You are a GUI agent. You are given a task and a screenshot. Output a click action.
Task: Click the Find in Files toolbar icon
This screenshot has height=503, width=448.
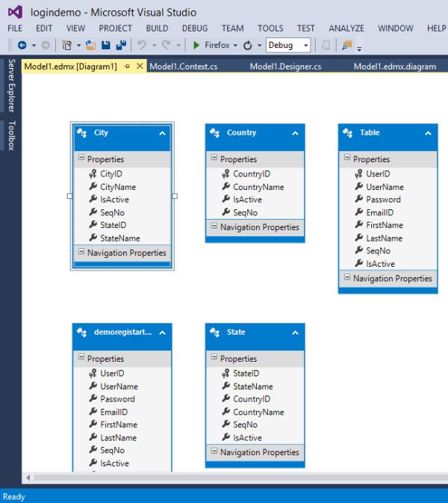tap(346, 46)
